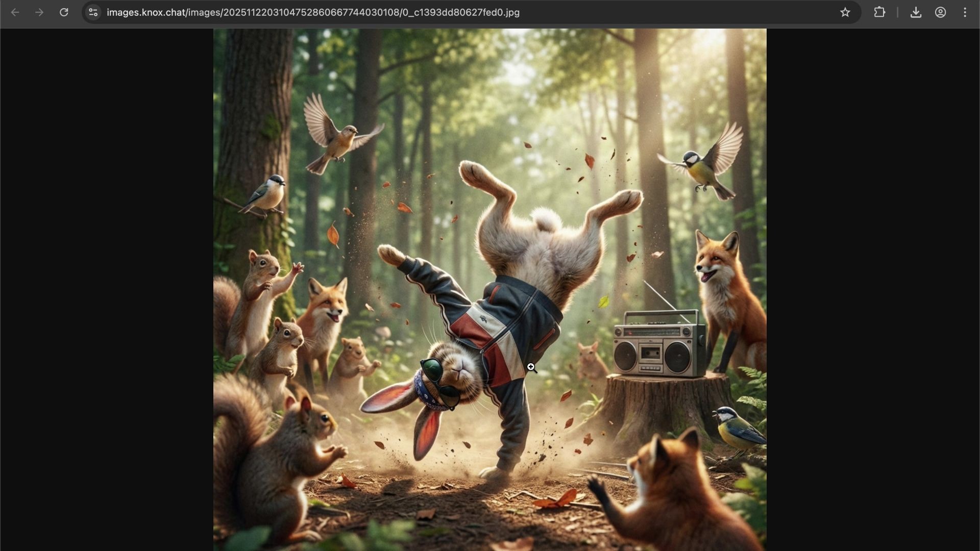
Task: Open the Extensions puzzle icon
Action: pyautogui.click(x=879, y=12)
